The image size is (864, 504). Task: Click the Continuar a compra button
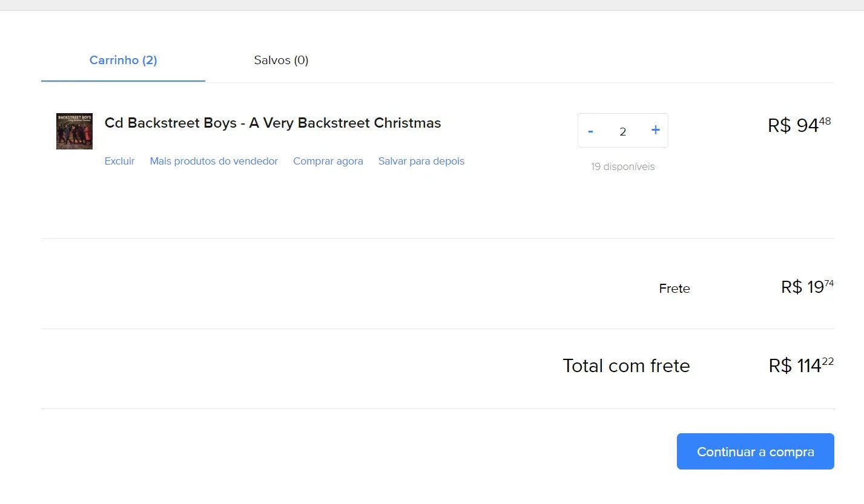(756, 451)
